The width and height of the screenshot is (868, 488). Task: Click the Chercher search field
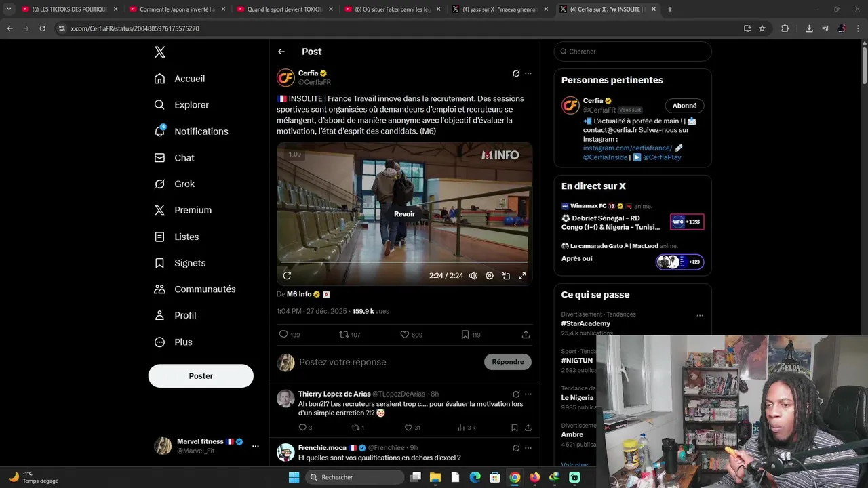tap(633, 52)
